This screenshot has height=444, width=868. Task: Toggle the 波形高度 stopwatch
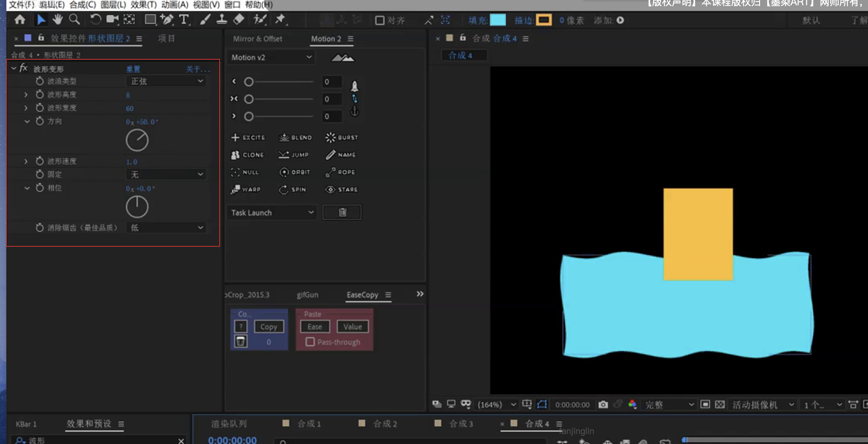point(40,94)
